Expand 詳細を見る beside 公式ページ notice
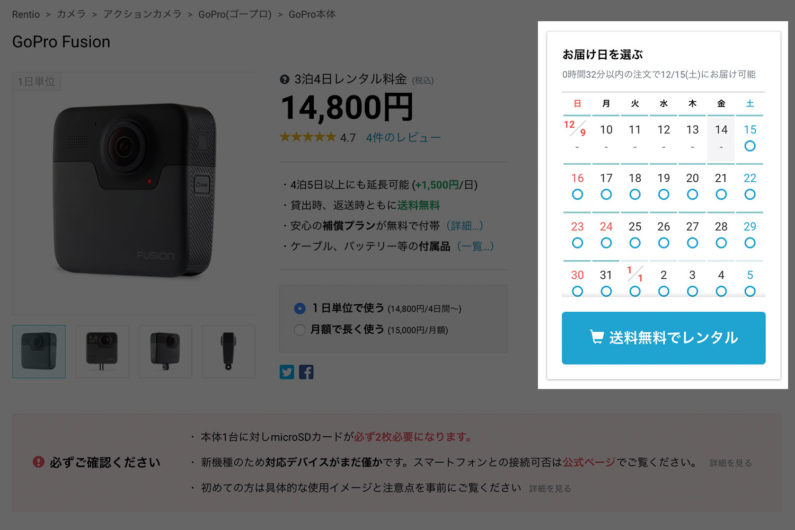 pyautogui.click(x=730, y=463)
